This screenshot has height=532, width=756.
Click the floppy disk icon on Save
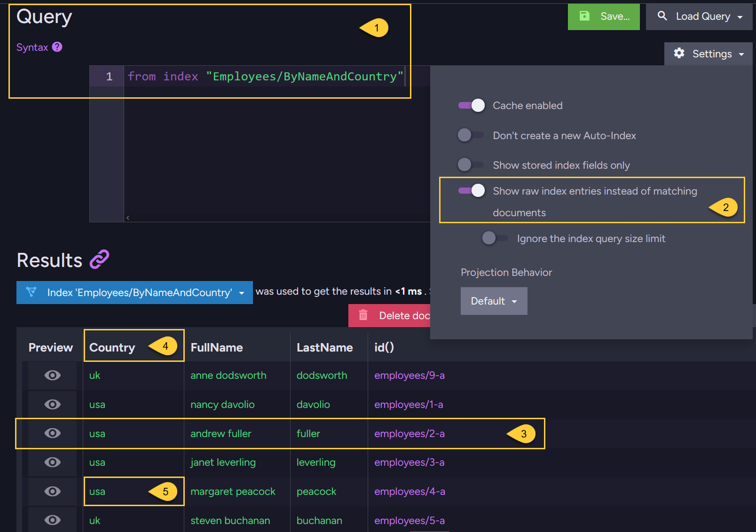point(584,16)
